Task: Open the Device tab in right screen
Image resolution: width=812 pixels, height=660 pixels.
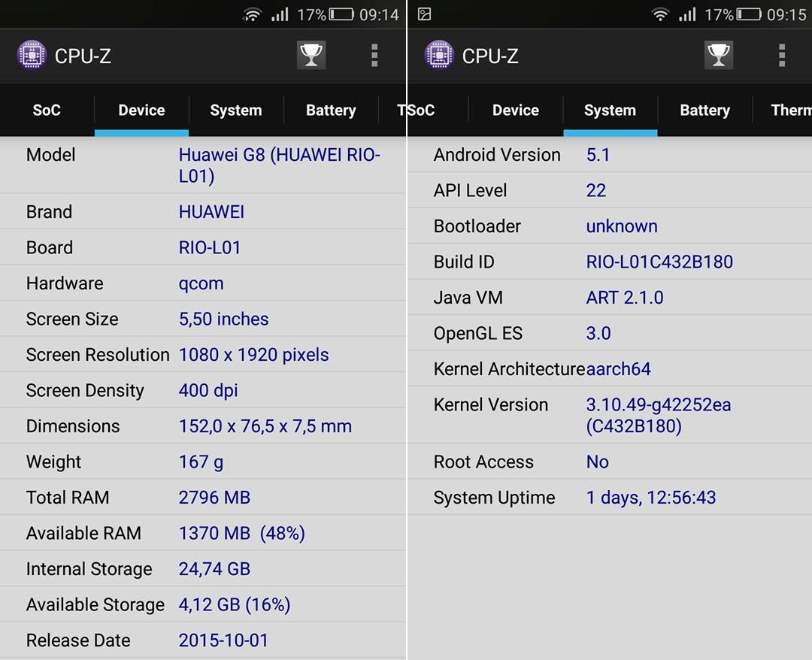Action: click(516, 111)
